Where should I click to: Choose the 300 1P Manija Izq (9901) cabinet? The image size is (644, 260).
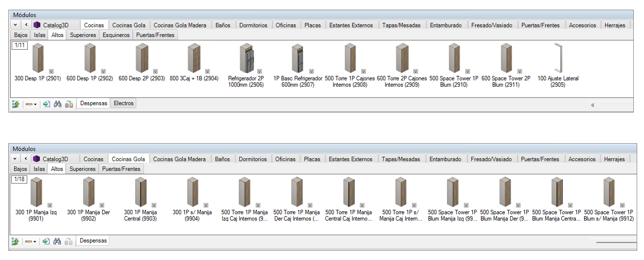point(36,192)
